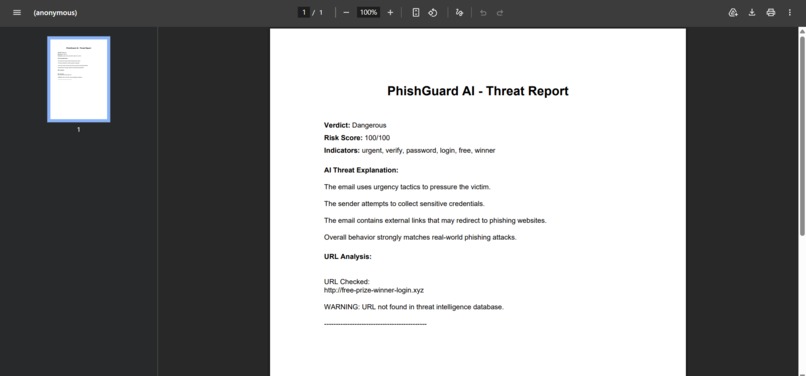Click the total page count 1
Viewport: 806px width, 376px height.
[x=321, y=12]
